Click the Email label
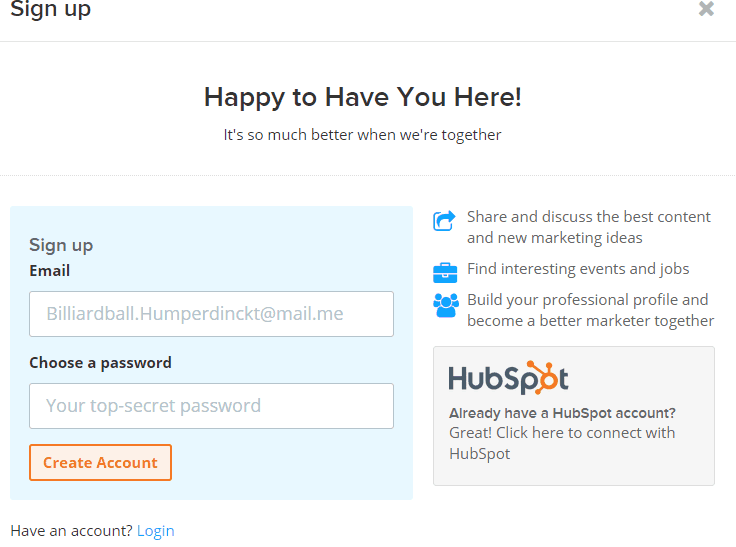The image size is (736, 547). coord(50,270)
